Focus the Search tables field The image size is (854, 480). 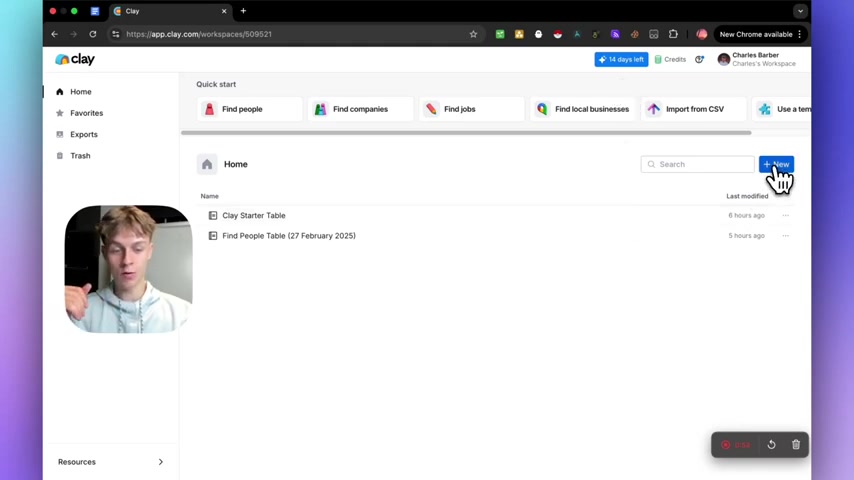pos(697,164)
